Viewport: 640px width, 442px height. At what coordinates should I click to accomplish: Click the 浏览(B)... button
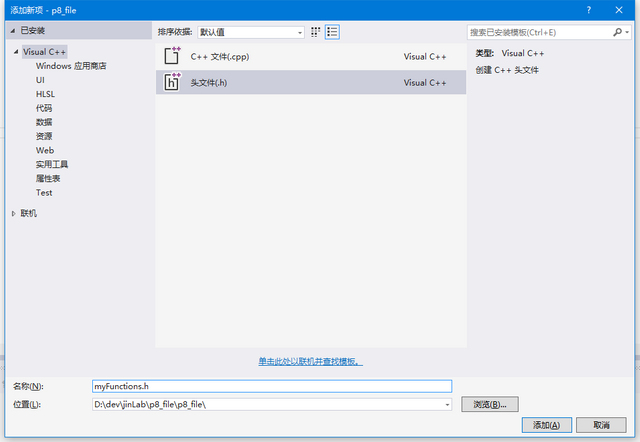(490, 404)
